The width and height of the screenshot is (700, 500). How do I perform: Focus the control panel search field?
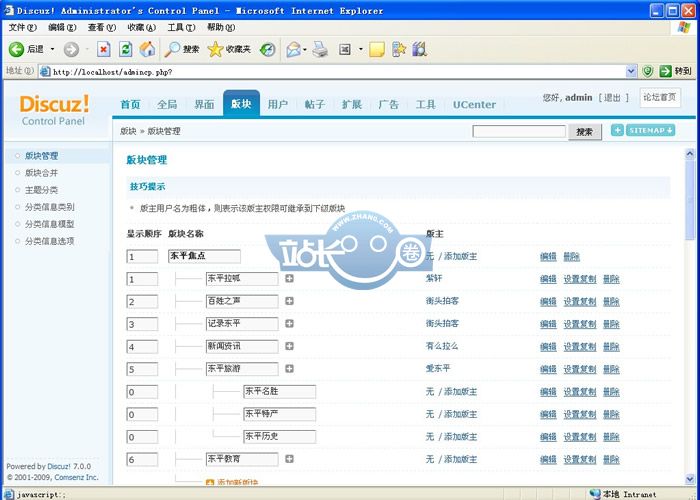click(519, 131)
